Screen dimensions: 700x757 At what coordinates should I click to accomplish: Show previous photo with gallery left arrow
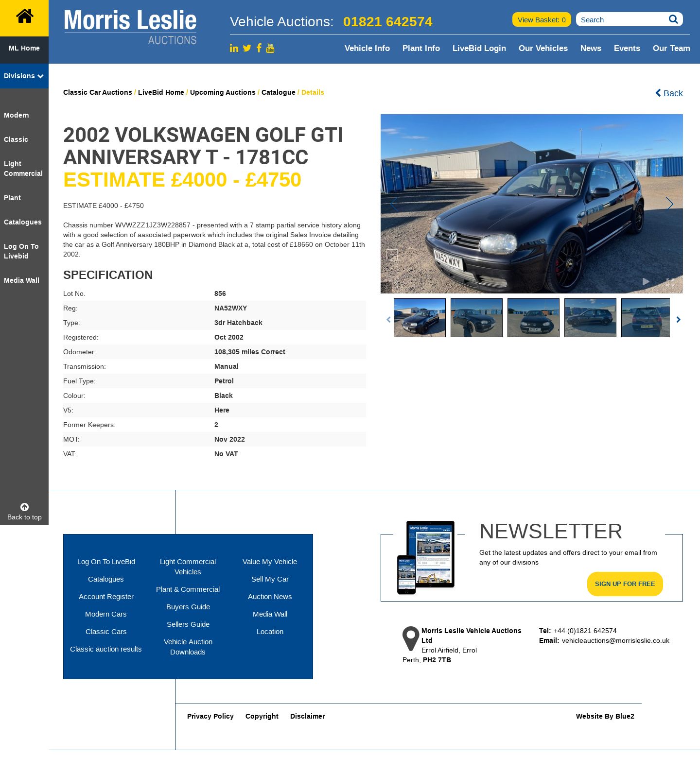click(394, 204)
